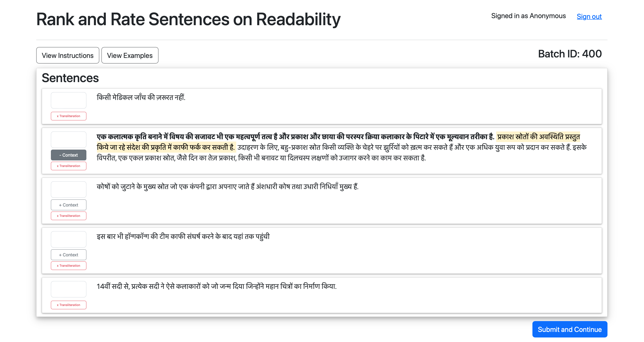644x342 pixels.
Task: Focus the rating box for 14वीं सदी sentence
Action: click(69, 289)
